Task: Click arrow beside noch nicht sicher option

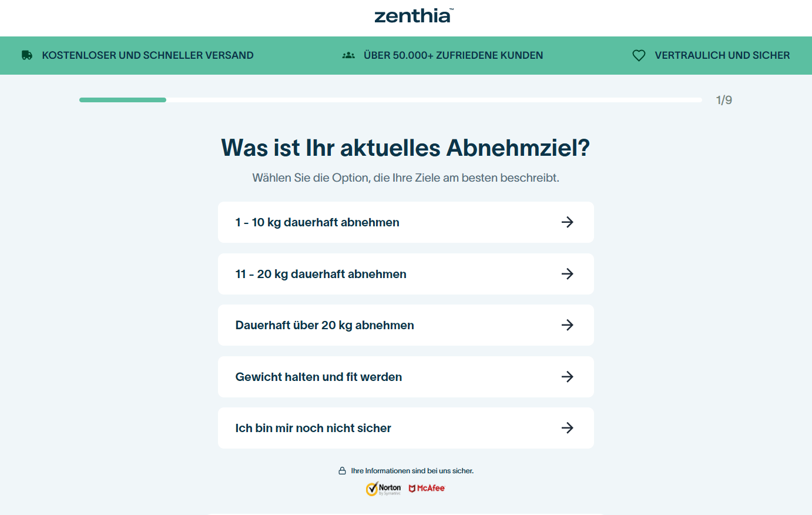Action: point(567,428)
